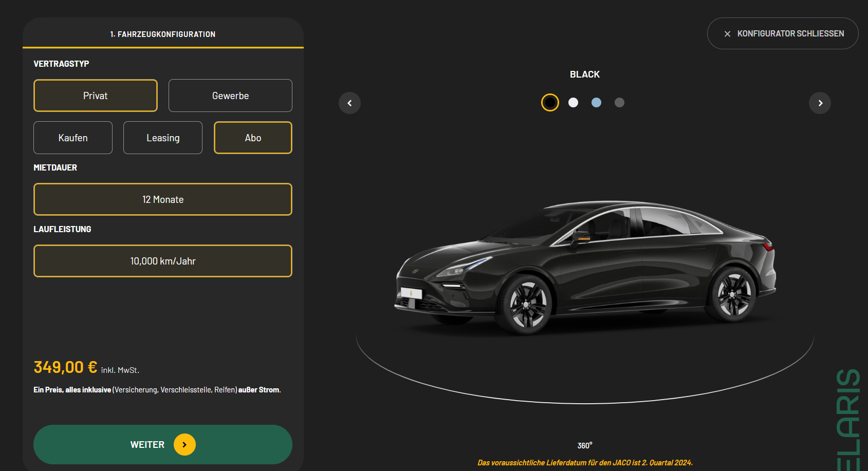
Task: Select the white color swatch
Action: pyautogui.click(x=573, y=103)
